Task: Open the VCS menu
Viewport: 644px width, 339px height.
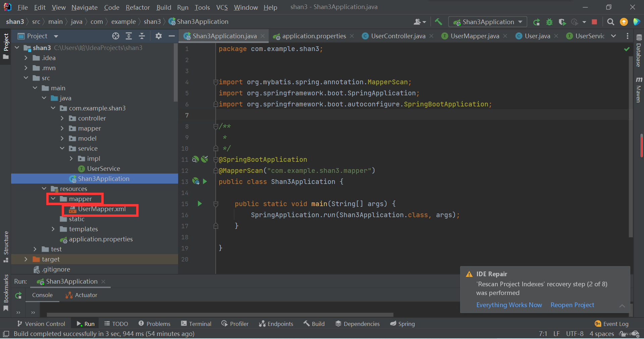Action: pos(222,7)
